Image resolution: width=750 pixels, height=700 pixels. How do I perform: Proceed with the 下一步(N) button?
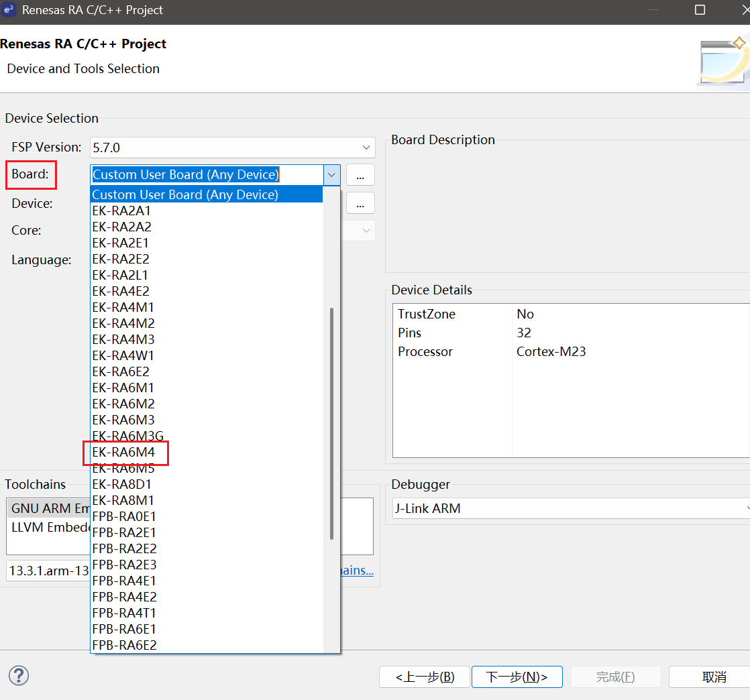click(x=517, y=677)
